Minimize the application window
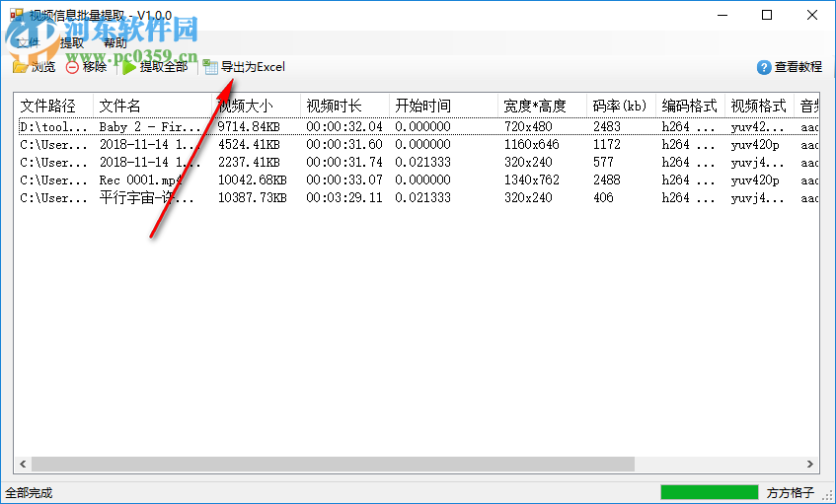 [x=722, y=15]
